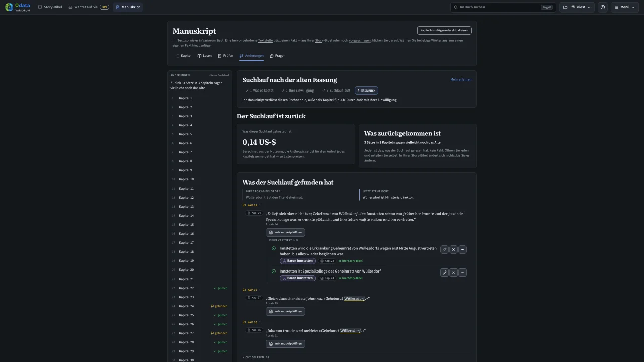
Task: Select step 2 Ihre Einwilligung
Action: pos(297,90)
